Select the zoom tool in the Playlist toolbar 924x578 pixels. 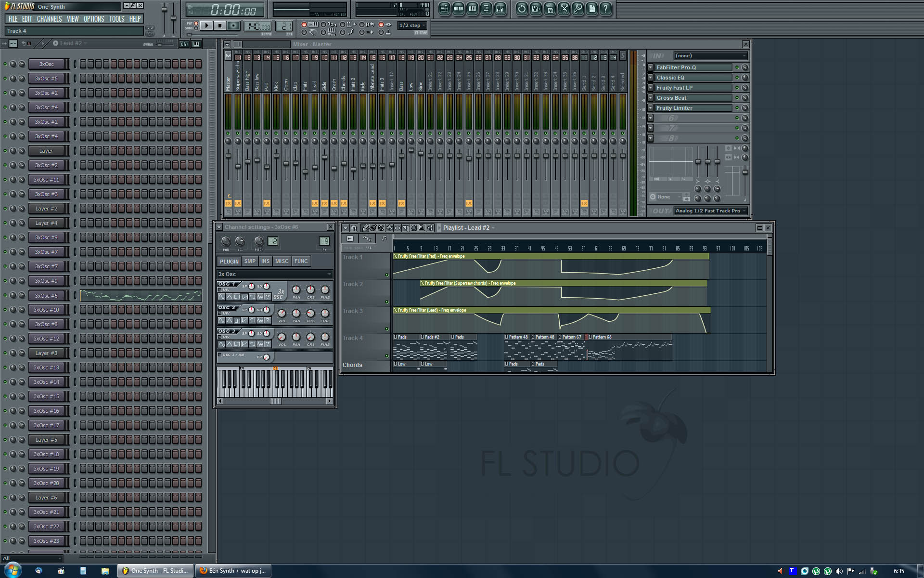click(x=422, y=228)
